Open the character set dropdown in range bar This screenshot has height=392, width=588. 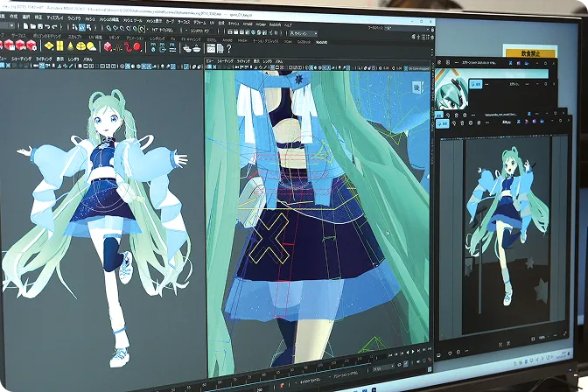click(x=310, y=381)
